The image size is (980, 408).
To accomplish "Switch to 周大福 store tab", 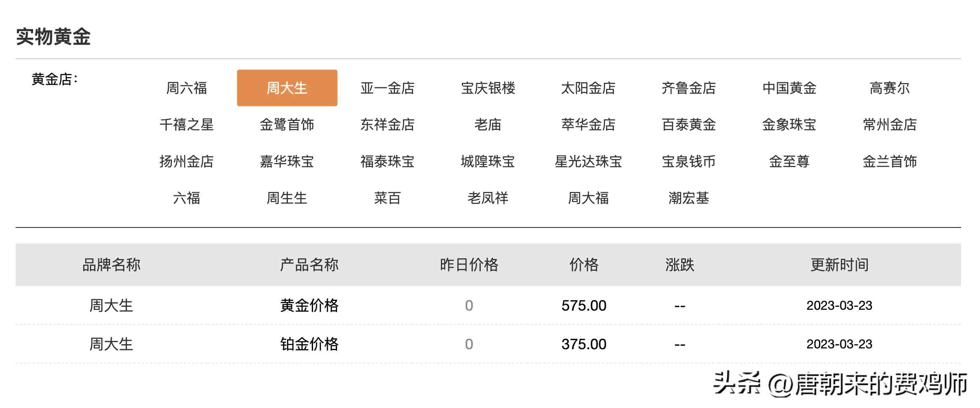I will [588, 198].
